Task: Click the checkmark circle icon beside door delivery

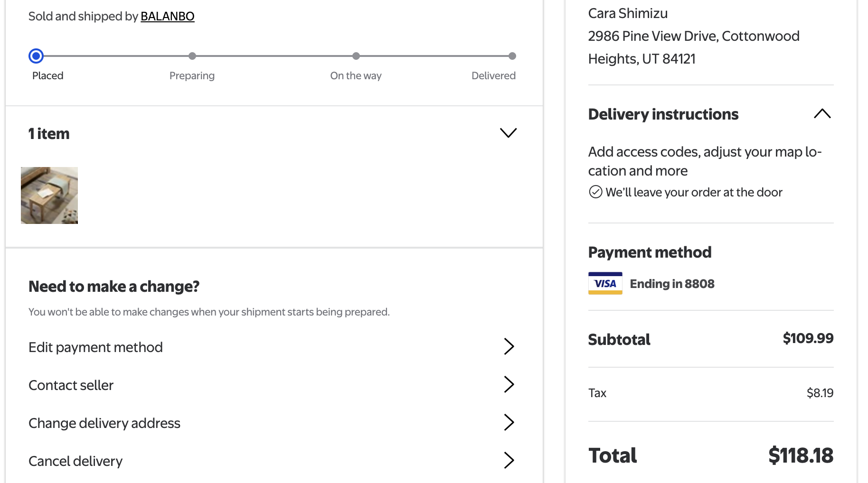Action: point(595,192)
